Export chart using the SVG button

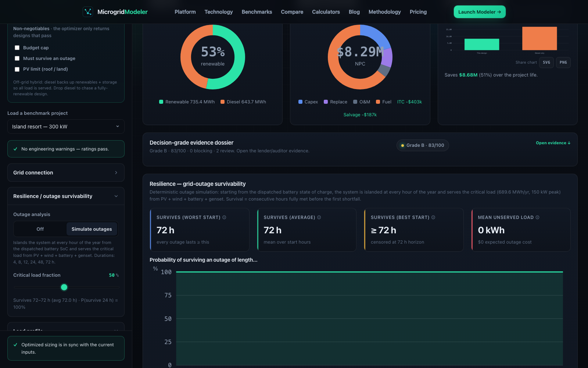pyautogui.click(x=546, y=63)
